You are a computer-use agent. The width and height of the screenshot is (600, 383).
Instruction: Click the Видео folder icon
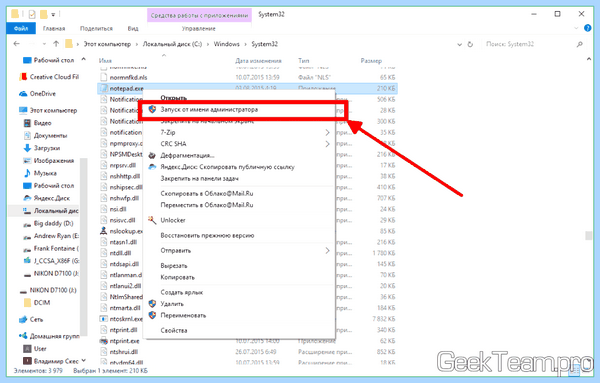tap(27, 123)
